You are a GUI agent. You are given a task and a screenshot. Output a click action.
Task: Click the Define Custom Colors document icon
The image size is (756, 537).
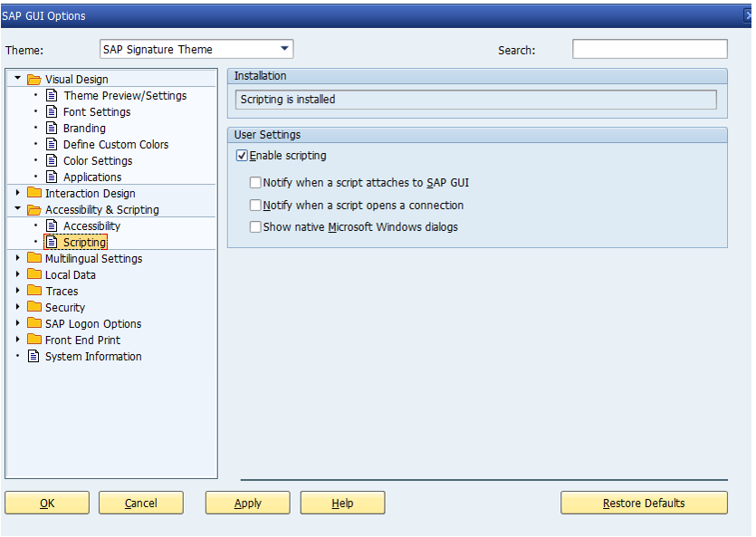point(52,144)
